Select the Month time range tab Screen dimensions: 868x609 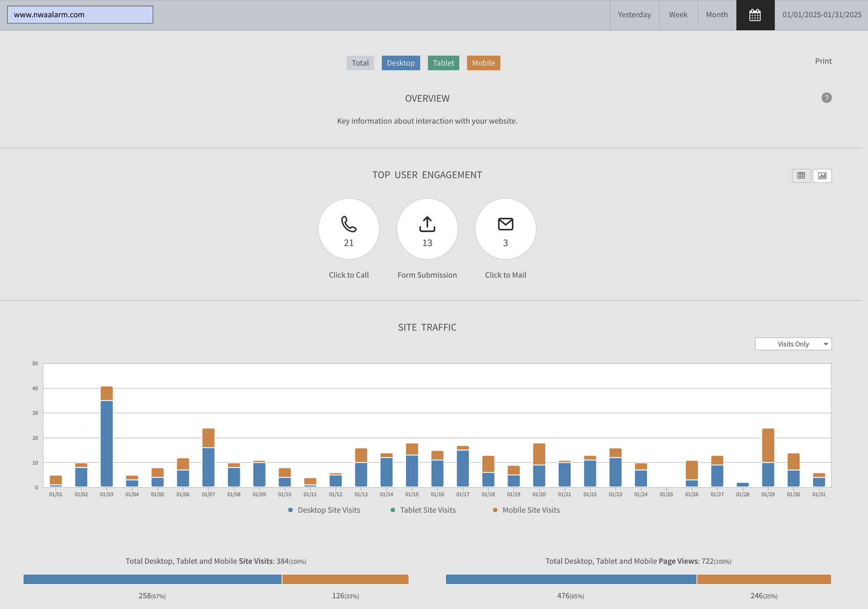coord(717,15)
